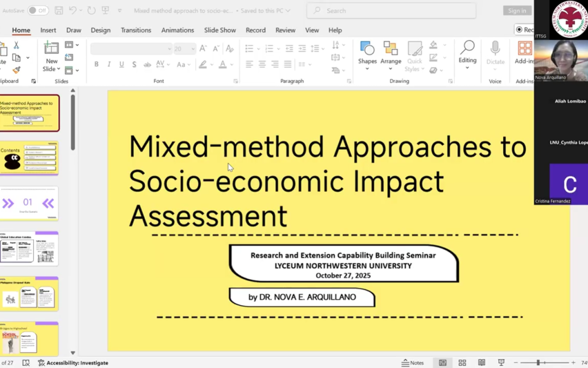Open the font color dropdown arrow
This screenshot has height=368, width=588.
tap(232, 64)
